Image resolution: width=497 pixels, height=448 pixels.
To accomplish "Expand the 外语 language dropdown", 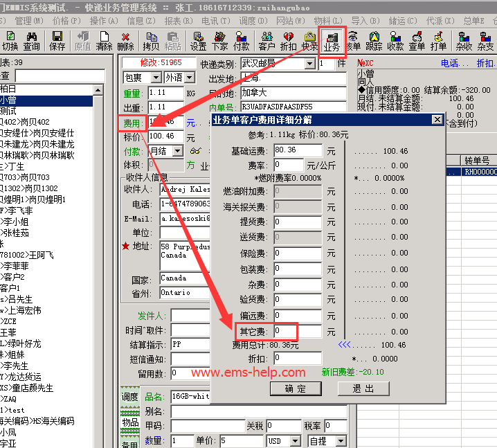I will [189, 78].
